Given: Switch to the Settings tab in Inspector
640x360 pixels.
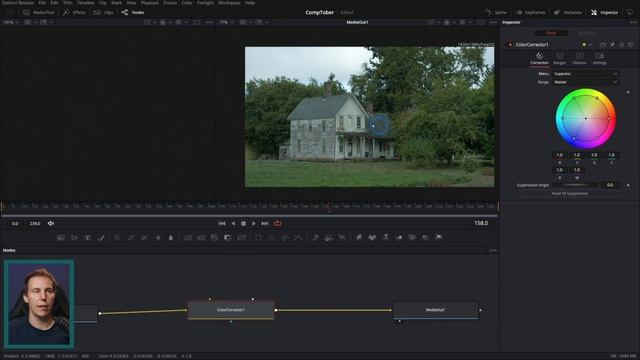Looking at the screenshot, I should [x=600, y=58].
